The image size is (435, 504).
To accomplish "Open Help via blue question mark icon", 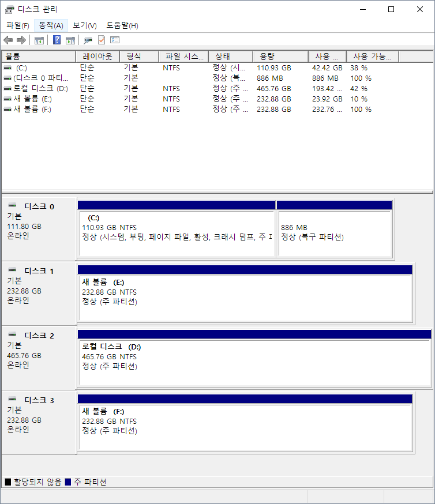I will tap(57, 40).
